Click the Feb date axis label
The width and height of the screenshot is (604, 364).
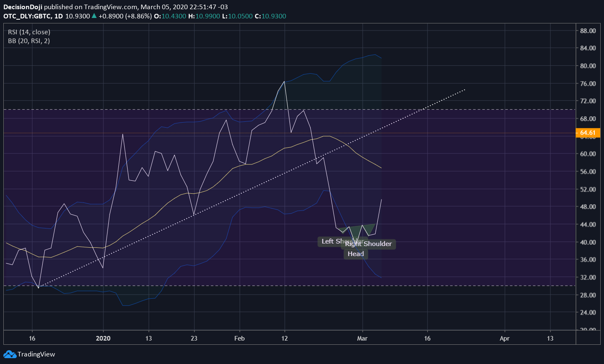[239, 338]
